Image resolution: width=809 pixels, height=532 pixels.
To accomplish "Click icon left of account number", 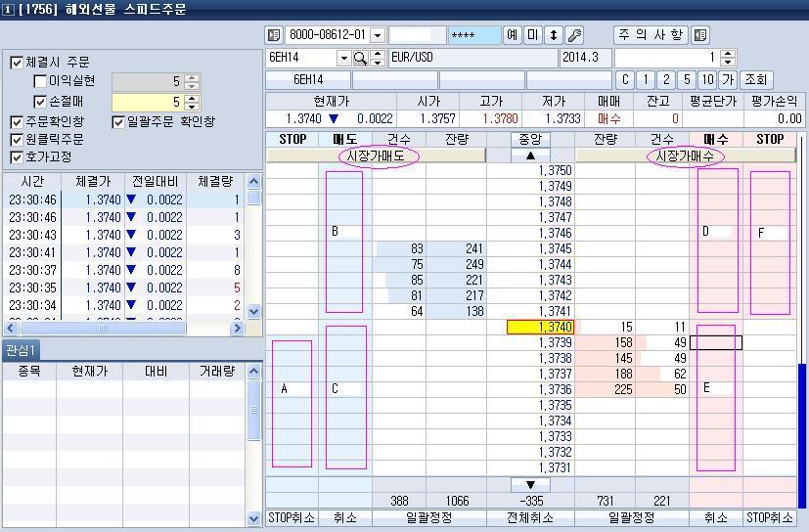I will coord(274,35).
